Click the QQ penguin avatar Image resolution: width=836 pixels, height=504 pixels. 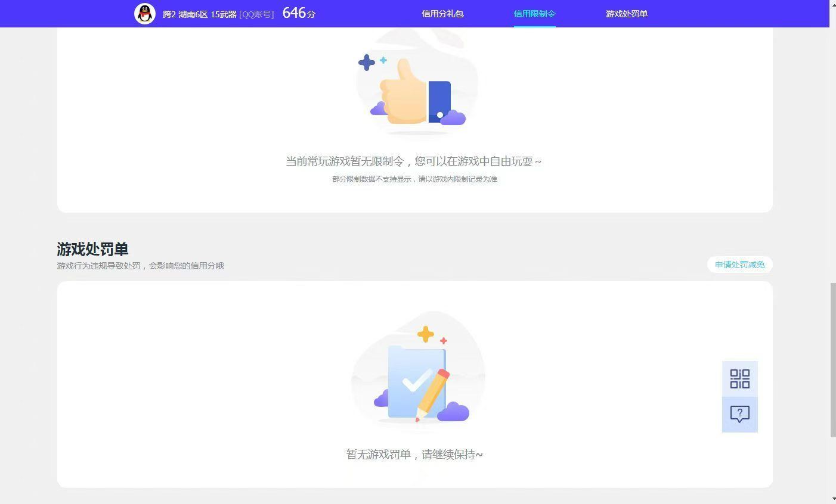[145, 14]
